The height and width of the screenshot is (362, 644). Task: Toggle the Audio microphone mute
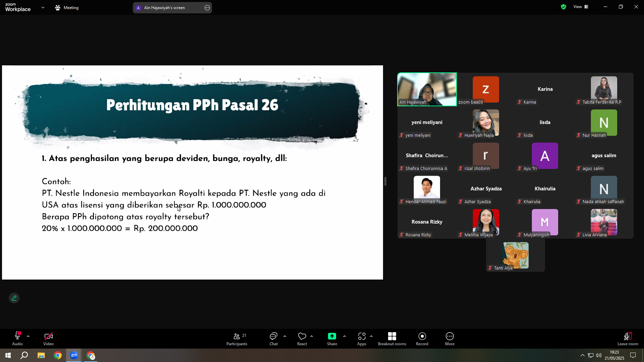(17, 339)
